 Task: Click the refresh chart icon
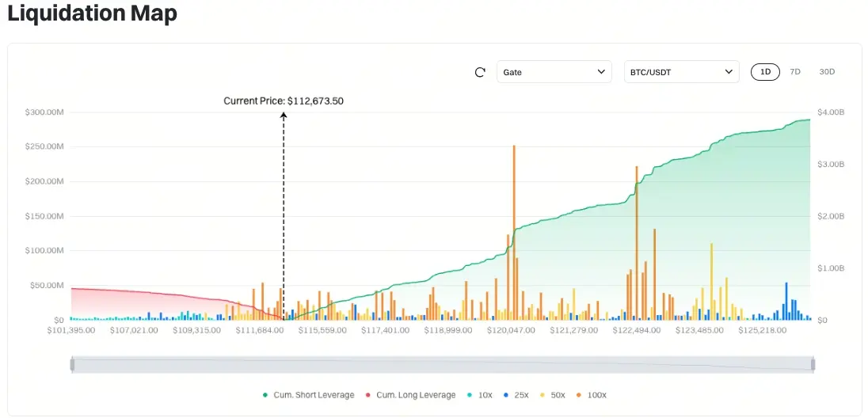point(481,72)
